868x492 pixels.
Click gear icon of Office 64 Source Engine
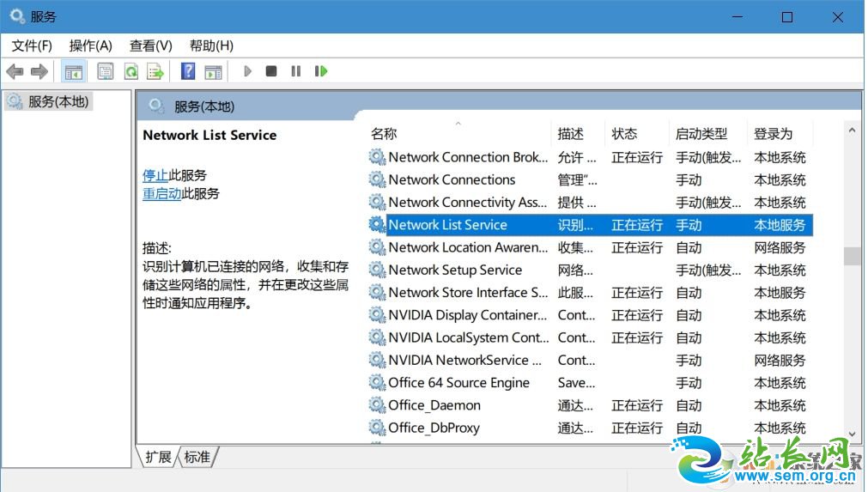click(377, 382)
